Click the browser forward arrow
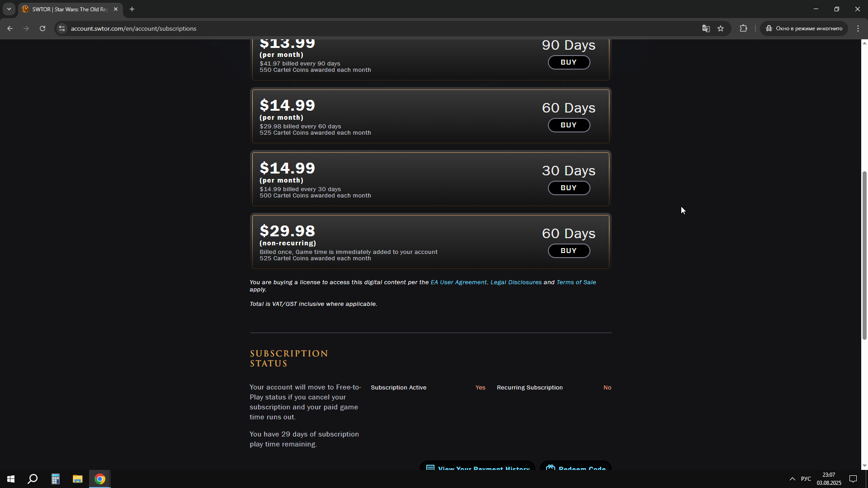 coord(26,28)
